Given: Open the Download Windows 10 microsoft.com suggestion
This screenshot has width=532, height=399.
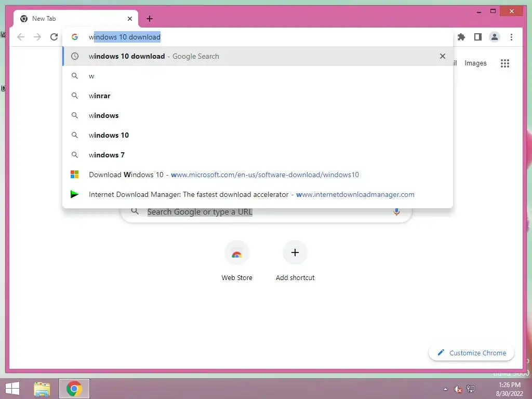Looking at the screenshot, I should 258,175.
